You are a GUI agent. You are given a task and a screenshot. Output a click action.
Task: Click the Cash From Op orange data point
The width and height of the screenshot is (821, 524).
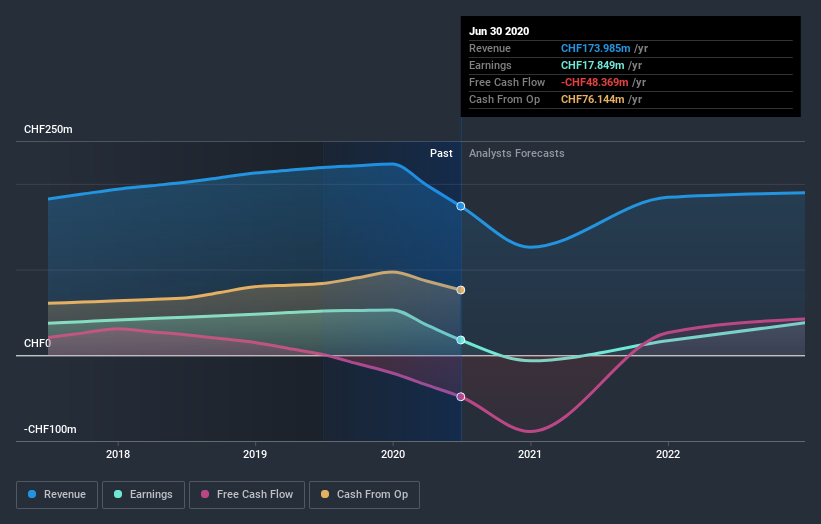[461, 290]
